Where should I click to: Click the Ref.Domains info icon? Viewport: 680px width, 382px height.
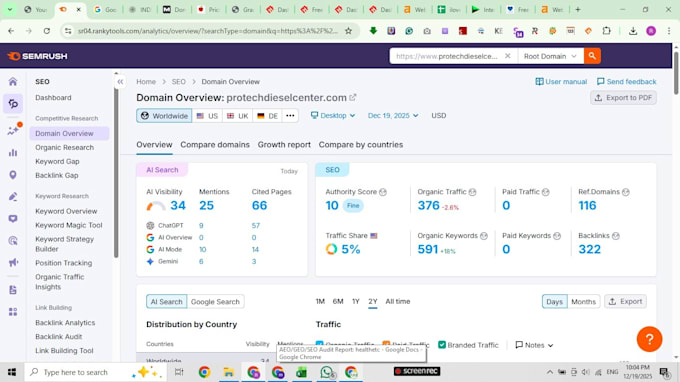coord(625,192)
